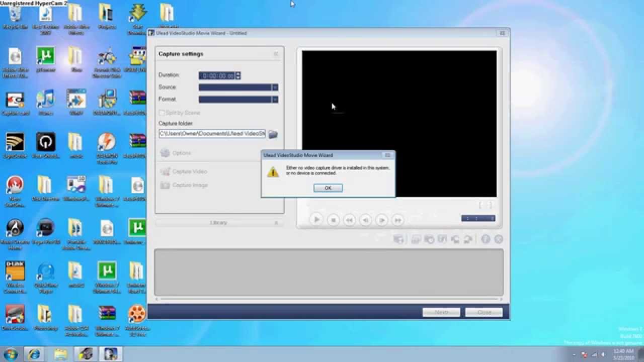This screenshot has width=644, height=362.
Task: Click the first icon in the wizard toolbar
Action: (398, 239)
